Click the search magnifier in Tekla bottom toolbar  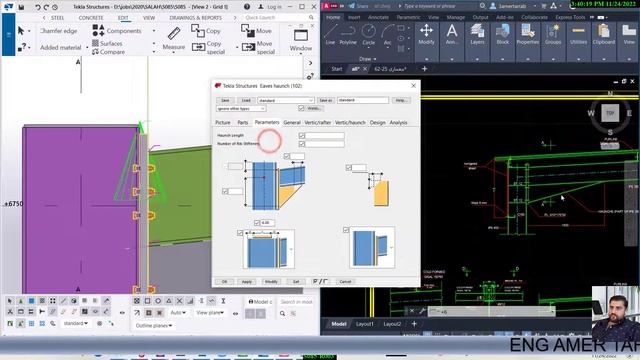pos(282,313)
